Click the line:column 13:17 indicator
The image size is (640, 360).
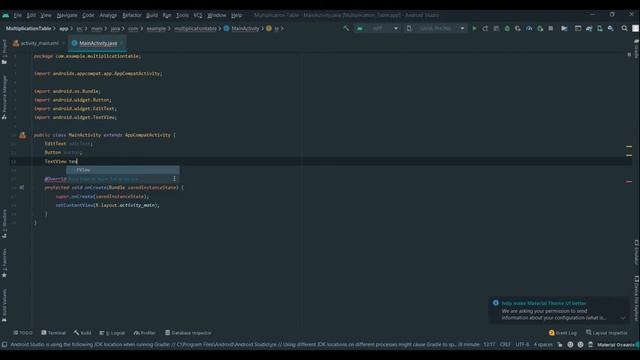(x=489, y=344)
